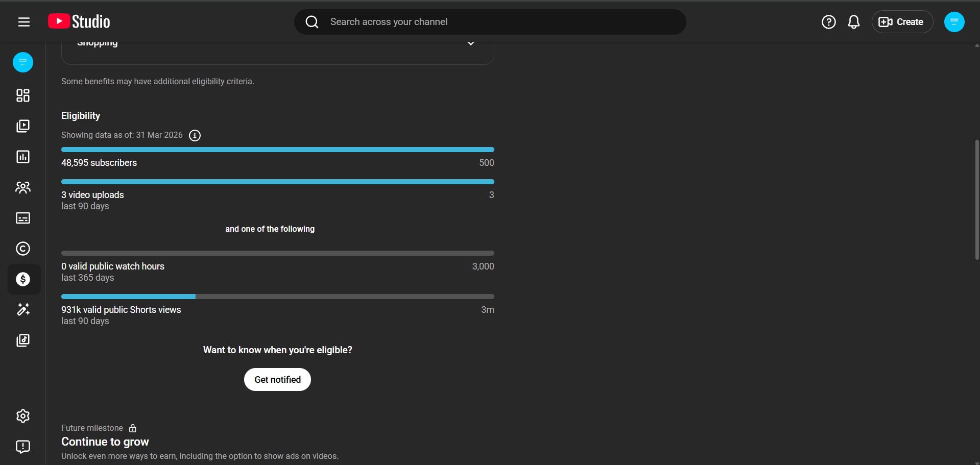980x465 pixels.
Task: Open Settings gear in the sidebar
Action: 23,416
